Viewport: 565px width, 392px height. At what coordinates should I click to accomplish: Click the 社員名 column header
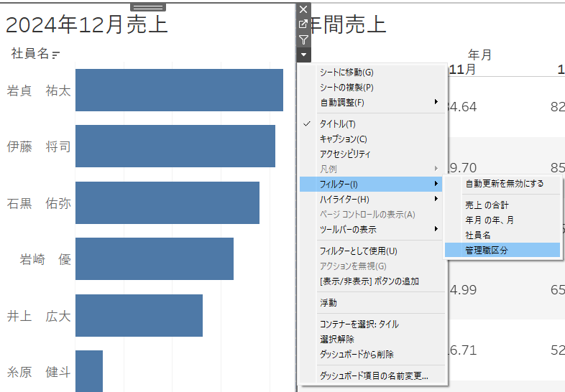coord(30,54)
